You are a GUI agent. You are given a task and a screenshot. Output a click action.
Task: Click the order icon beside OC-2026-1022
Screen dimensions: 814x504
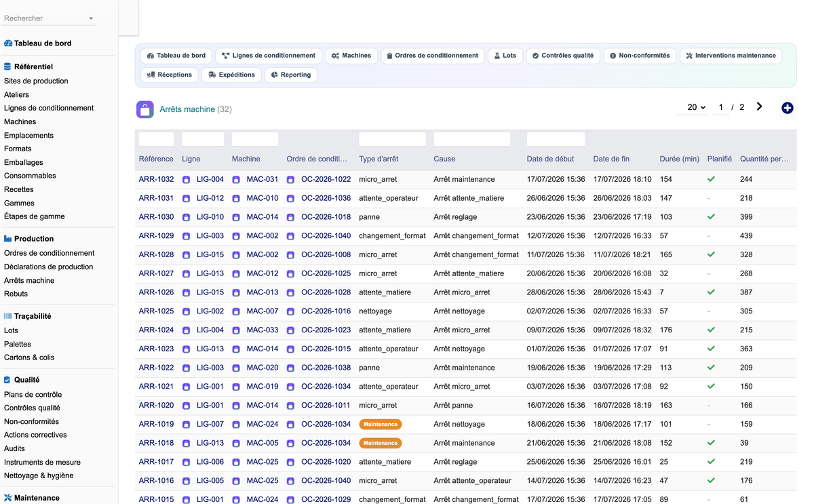(x=290, y=180)
